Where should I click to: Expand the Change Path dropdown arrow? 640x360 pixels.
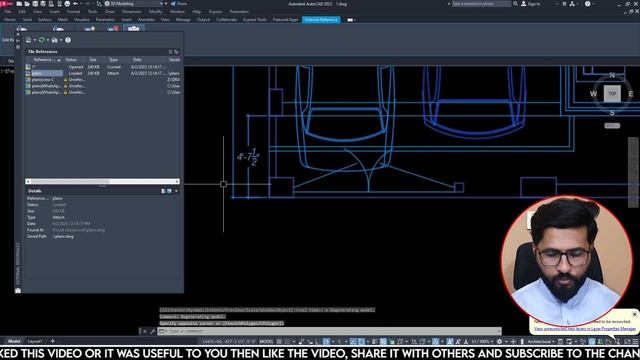[x=61, y=40]
